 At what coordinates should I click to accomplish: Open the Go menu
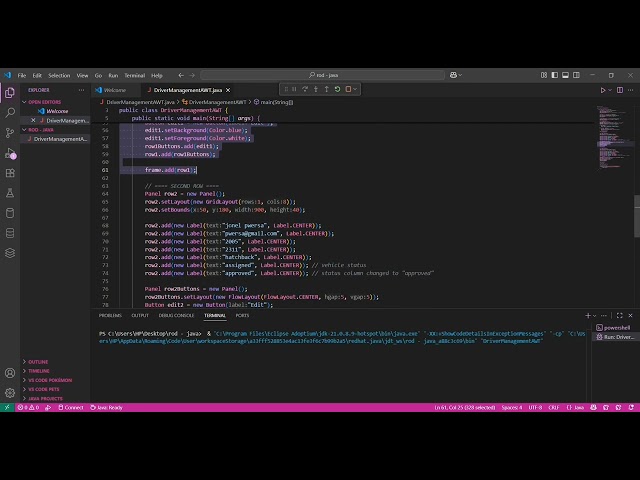coord(98,76)
